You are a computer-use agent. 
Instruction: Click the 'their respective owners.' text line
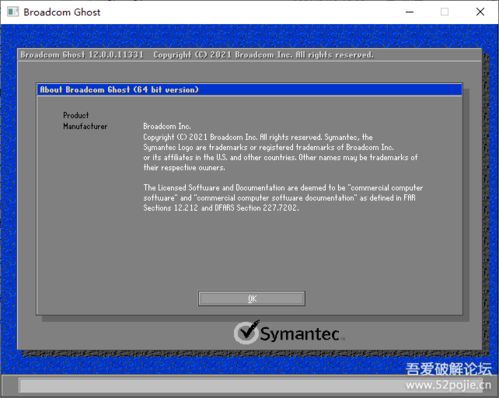(x=184, y=167)
